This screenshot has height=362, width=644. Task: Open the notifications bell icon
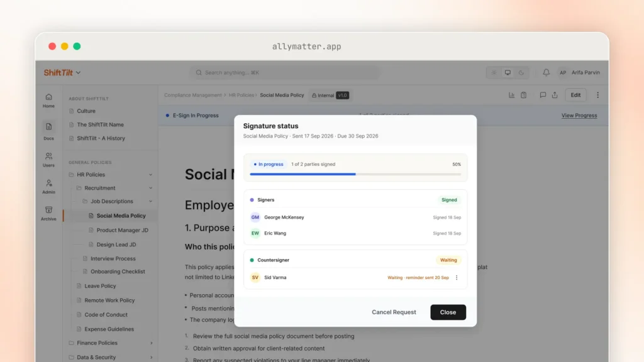click(546, 73)
